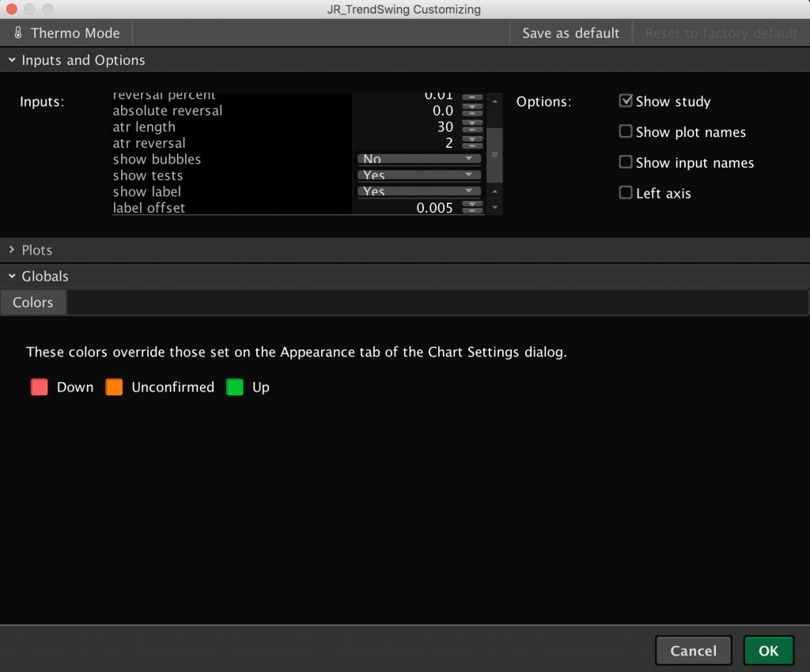Click the Thermo Mode thermometer icon

[18, 33]
